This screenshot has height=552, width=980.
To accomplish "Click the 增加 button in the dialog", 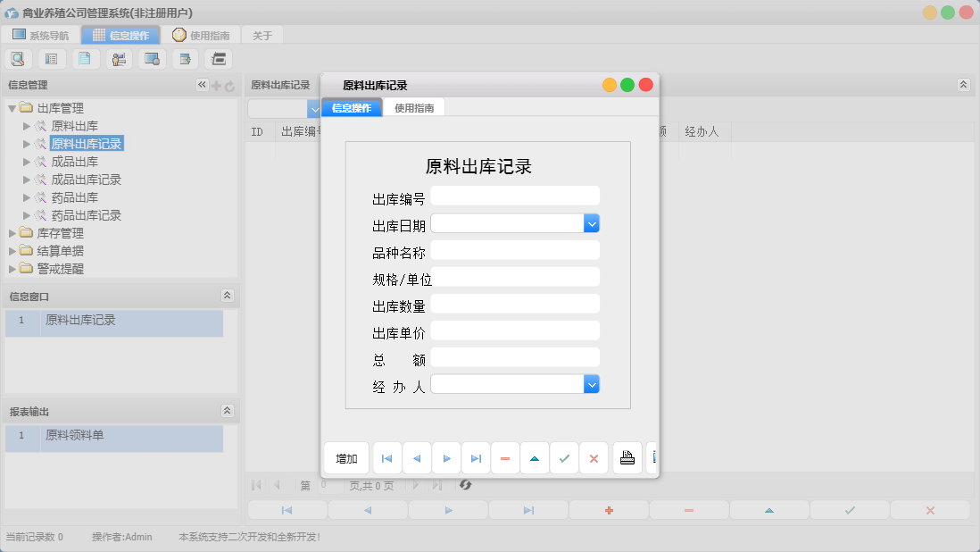I will (x=345, y=457).
